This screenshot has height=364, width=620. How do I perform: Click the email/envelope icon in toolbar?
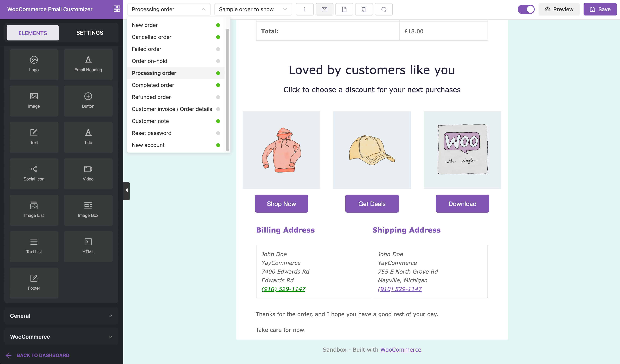click(x=324, y=9)
